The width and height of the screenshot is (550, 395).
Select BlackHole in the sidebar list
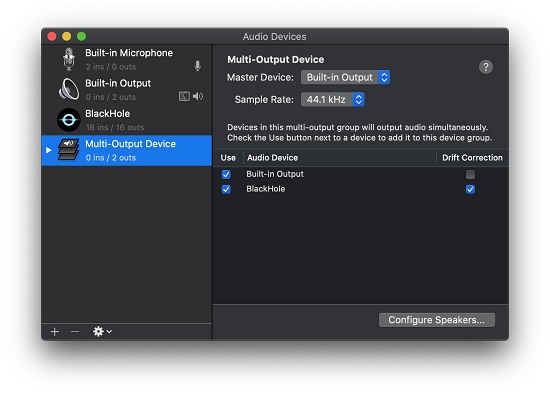[x=127, y=120]
